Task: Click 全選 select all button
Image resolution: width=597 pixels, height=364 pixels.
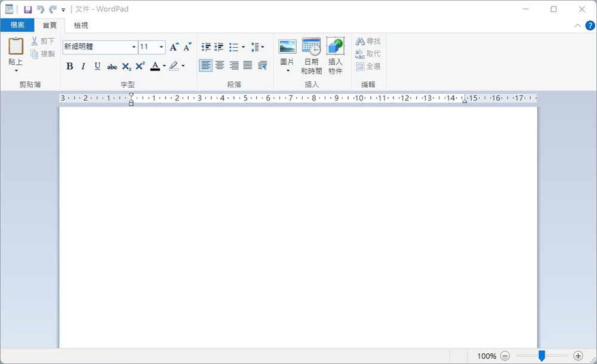Action: pos(368,66)
